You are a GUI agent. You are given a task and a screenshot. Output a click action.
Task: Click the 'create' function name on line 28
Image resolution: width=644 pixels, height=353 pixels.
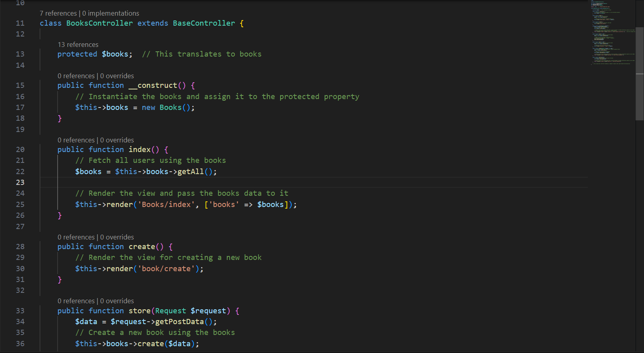(142, 247)
